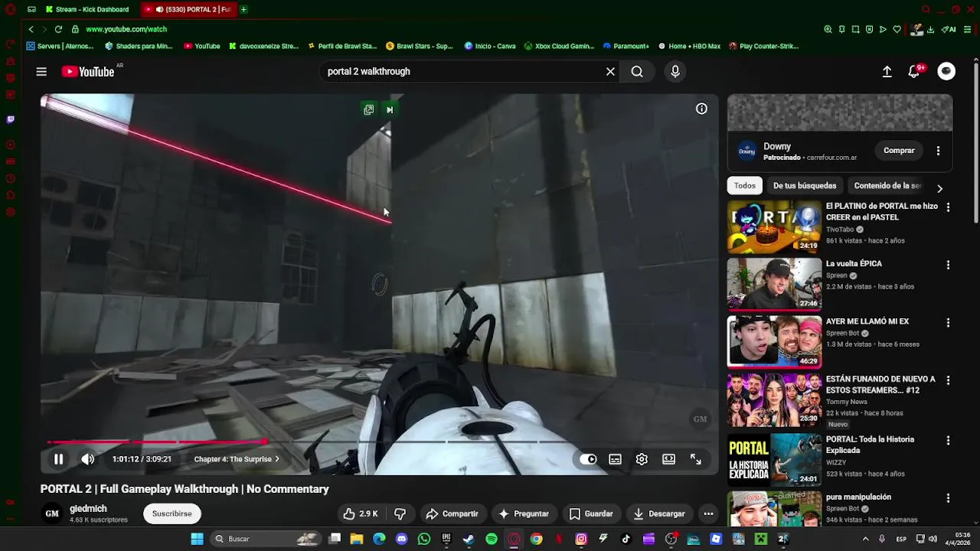980x551 pixels.
Task: Switch to theater mode
Action: (668, 459)
